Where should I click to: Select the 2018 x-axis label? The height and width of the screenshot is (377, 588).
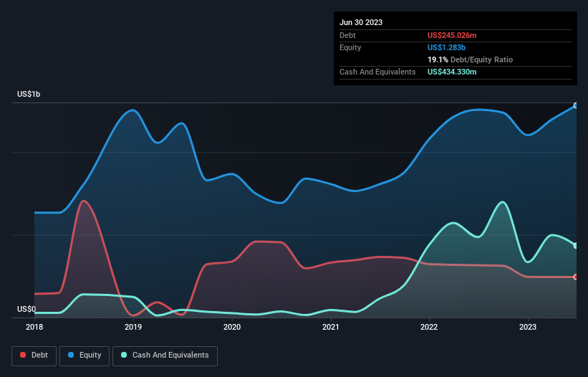pyautogui.click(x=34, y=327)
